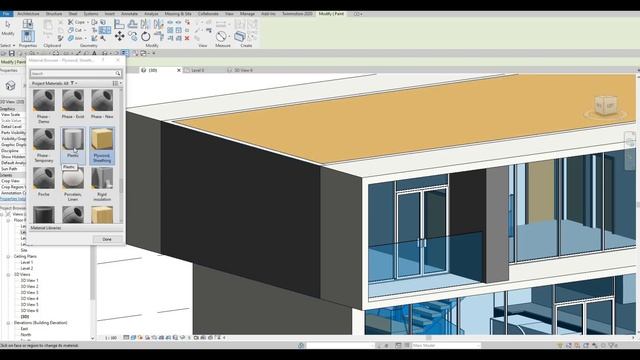
Task: Open the Insert ribbon tab
Action: point(110,14)
